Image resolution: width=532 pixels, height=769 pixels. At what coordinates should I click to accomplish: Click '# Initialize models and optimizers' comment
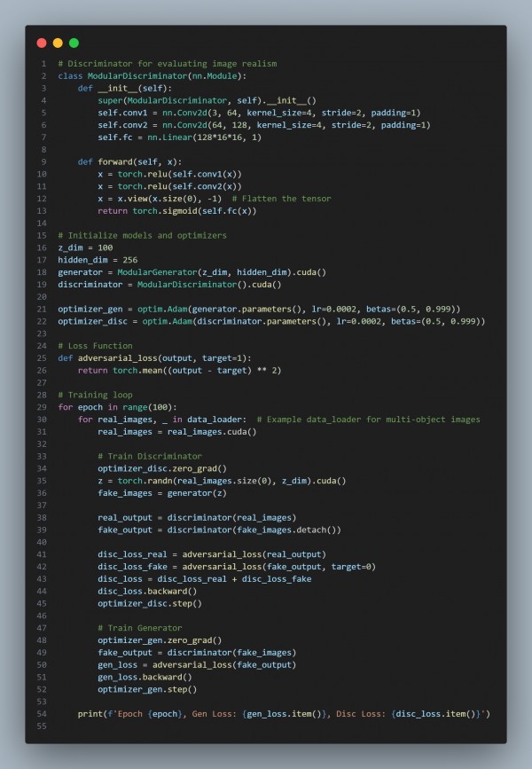pyautogui.click(x=142, y=235)
